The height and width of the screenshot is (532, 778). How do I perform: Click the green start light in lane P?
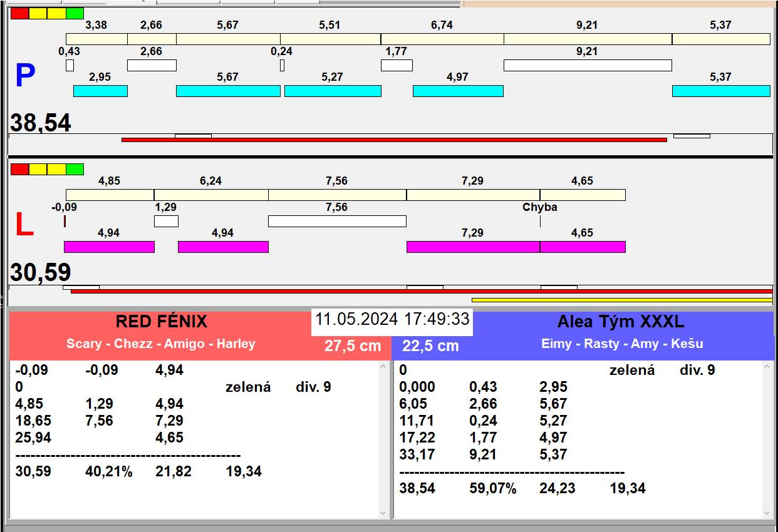click(x=75, y=13)
